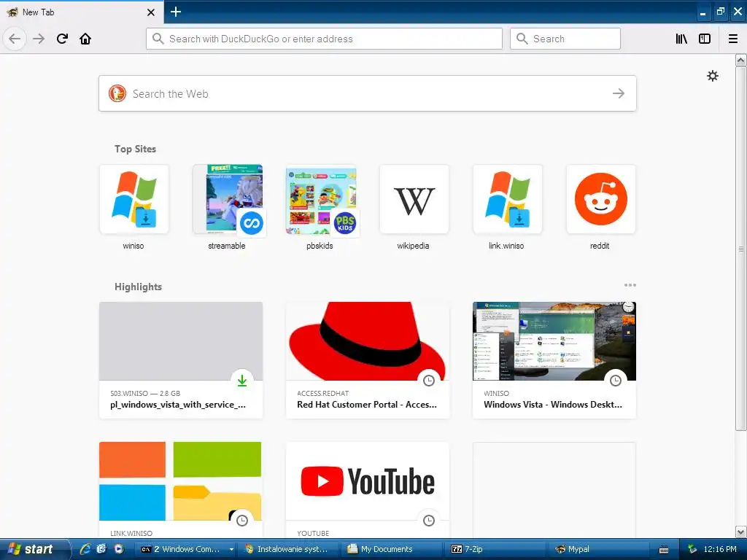The width and height of the screenshot is (747, 560).
Task: Switch to Instalowanie syst... taskbar window
Action: (x=289, y=549)
